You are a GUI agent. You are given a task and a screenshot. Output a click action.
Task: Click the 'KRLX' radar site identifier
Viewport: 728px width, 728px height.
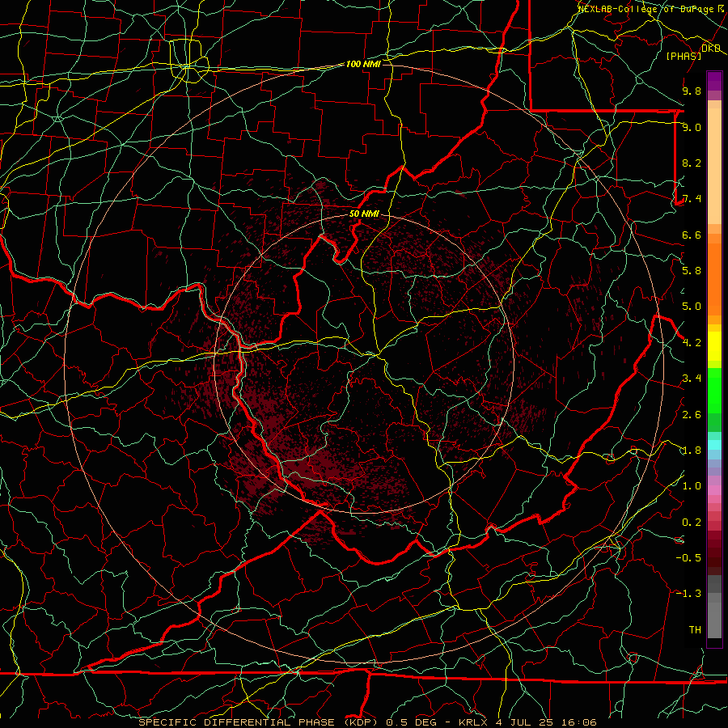[x=473, y=722]
